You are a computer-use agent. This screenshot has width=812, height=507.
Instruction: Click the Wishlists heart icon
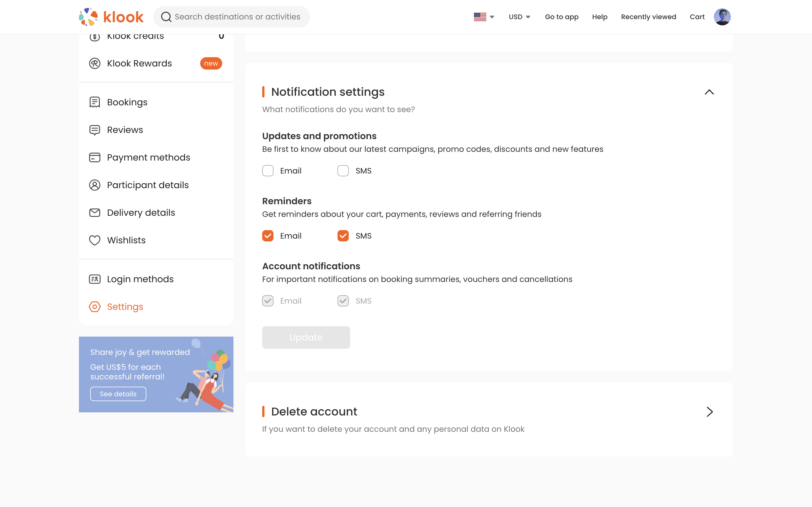pyautogui.click(x=95, y=241)
